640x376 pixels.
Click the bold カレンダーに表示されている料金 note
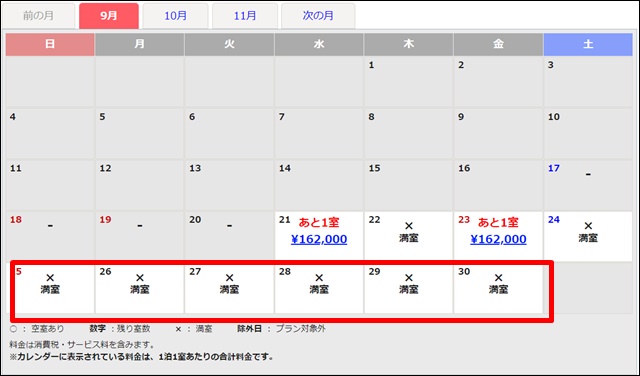[x=141, y=357]
